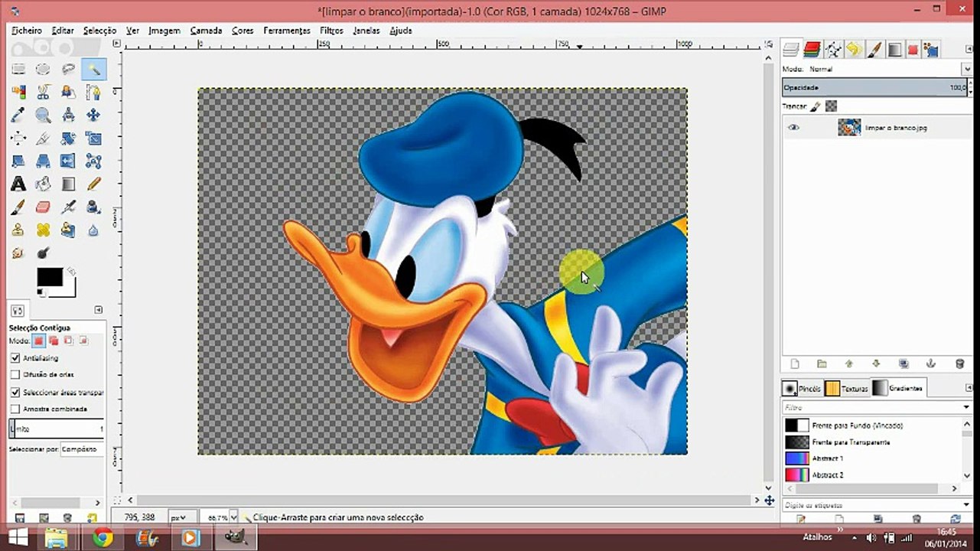
Task: Enable the Amostra combinada checkbox
Action: (15, 409)
